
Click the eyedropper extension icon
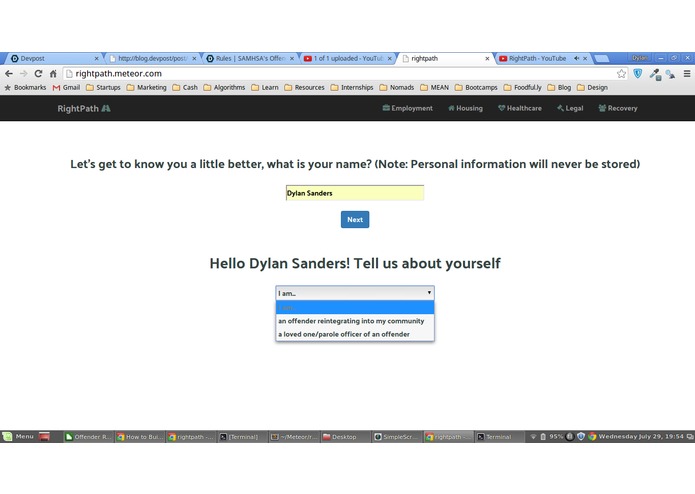click(x=655, y=74)
